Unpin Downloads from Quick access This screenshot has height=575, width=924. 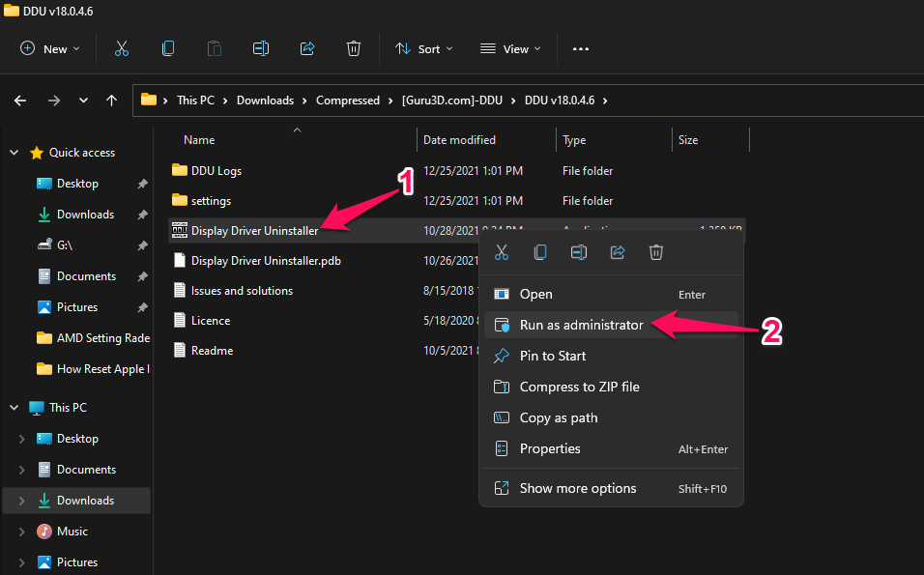pos(143,215)
